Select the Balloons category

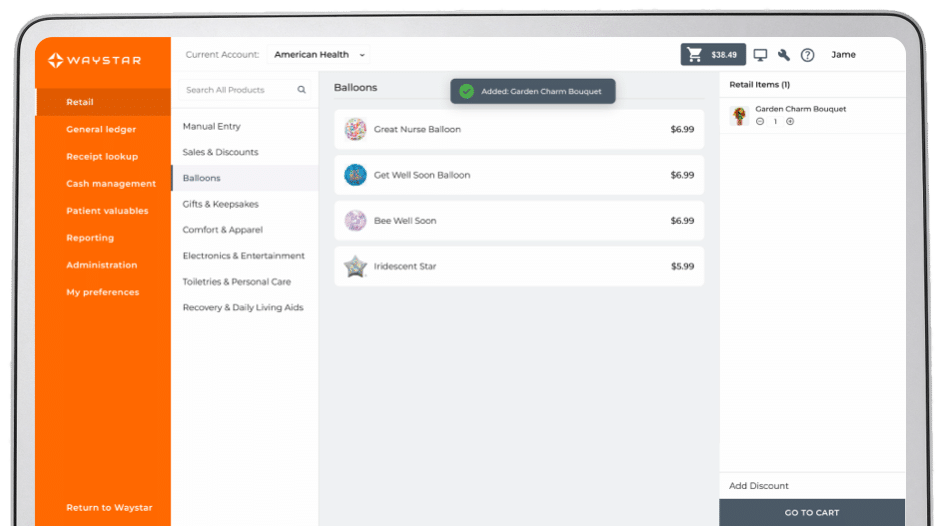tap(245, 178)
